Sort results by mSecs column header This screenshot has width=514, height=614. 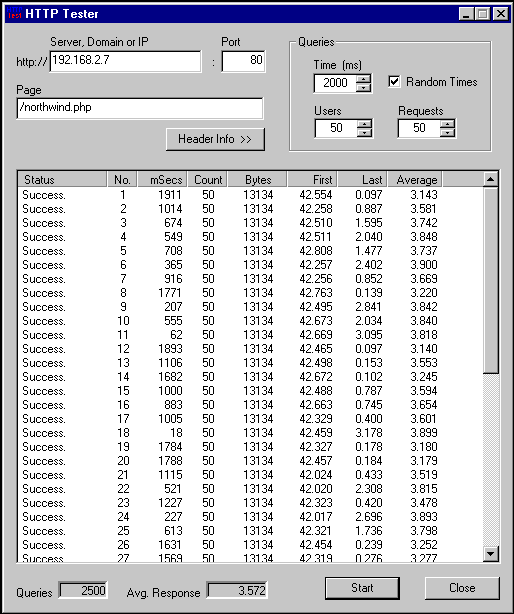[x=162, y=180]
